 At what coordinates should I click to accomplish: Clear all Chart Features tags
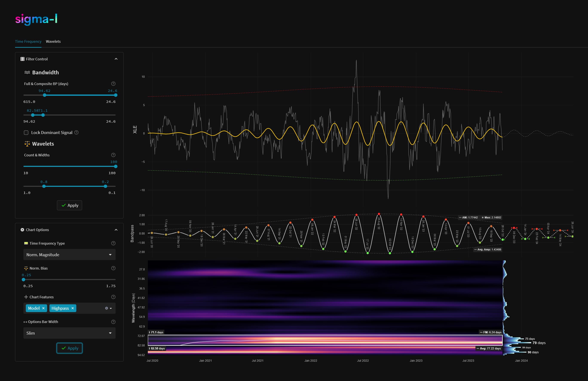point(106,308)
